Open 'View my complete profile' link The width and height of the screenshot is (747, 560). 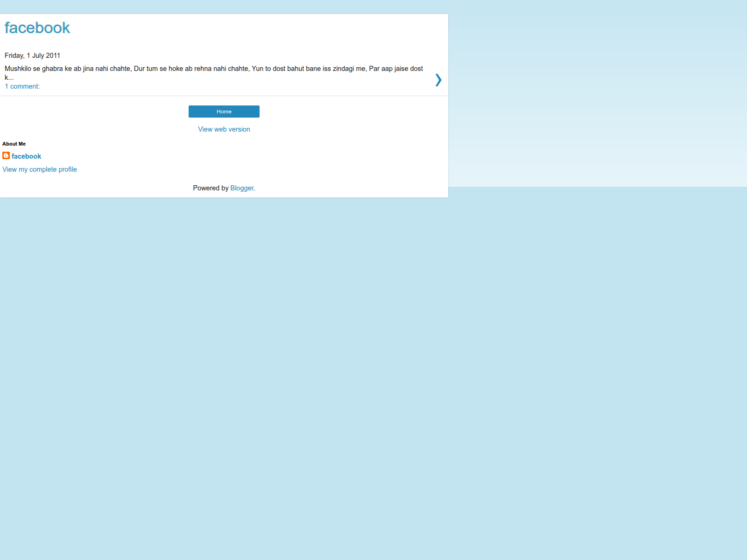40,169
